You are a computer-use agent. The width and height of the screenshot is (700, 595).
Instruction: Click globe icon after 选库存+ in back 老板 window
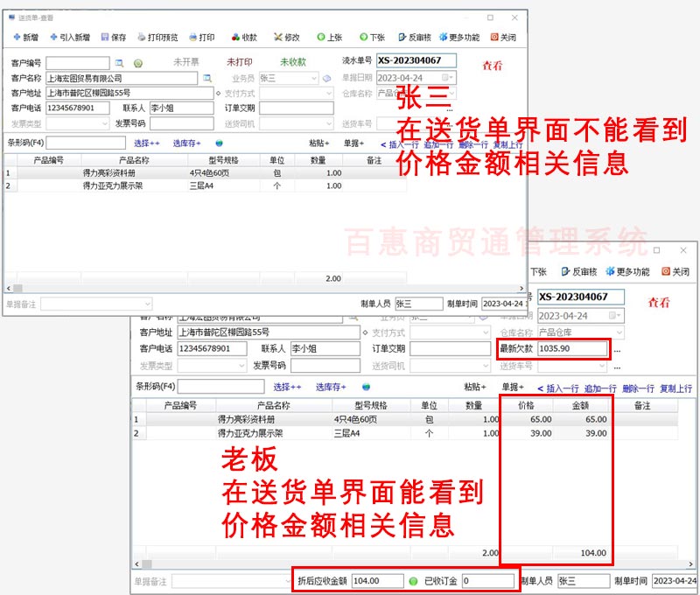[366, 387]
